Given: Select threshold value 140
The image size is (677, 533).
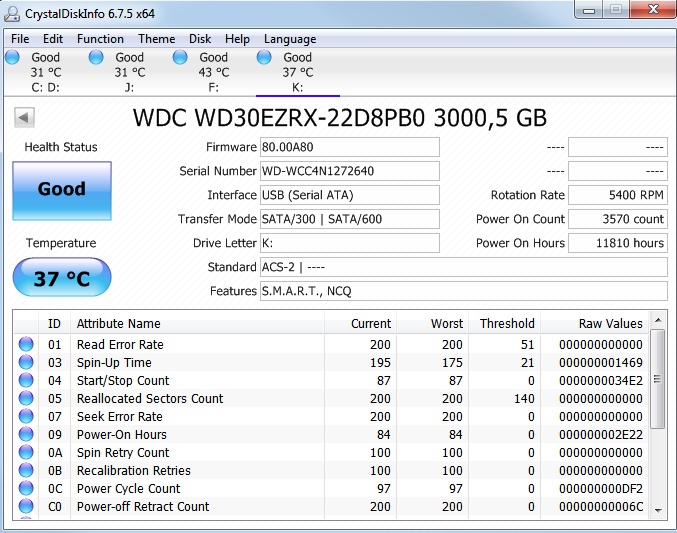Looking at the screenshot, I should pos(524,398).
